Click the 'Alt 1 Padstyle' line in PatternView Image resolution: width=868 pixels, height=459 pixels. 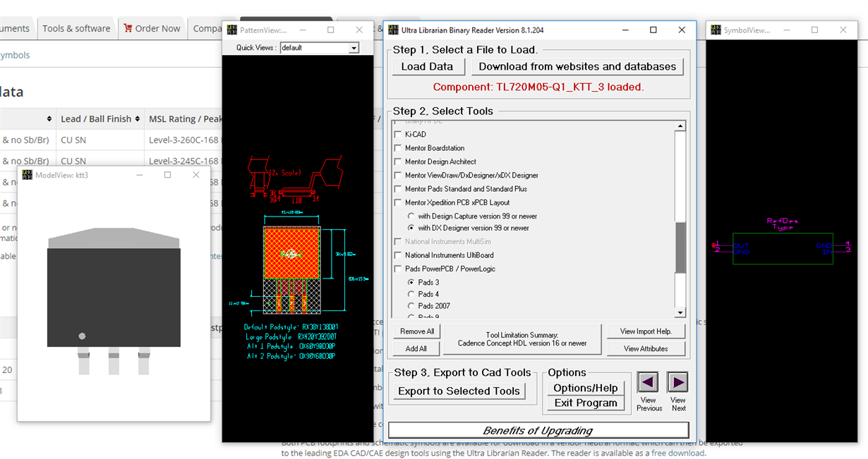coord(289,347)
